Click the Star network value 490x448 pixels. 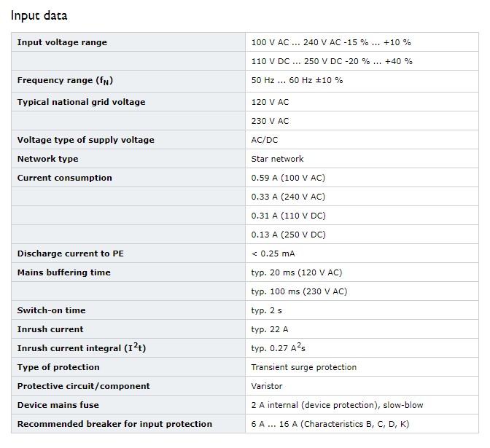[277, 159]
